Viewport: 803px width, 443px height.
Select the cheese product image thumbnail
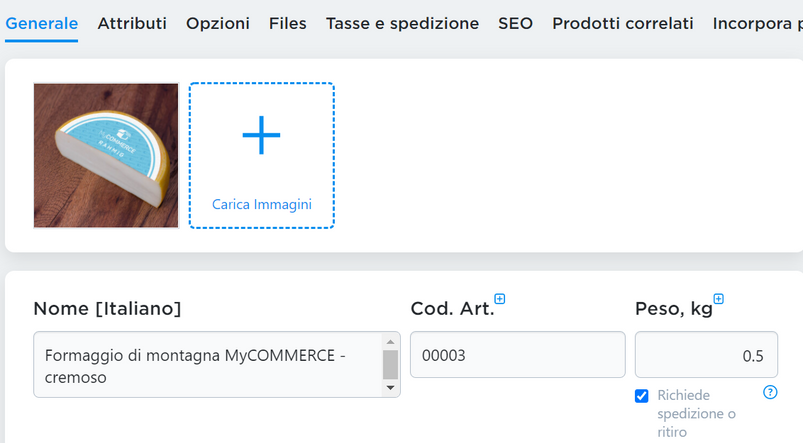click(x=106, y=155)
